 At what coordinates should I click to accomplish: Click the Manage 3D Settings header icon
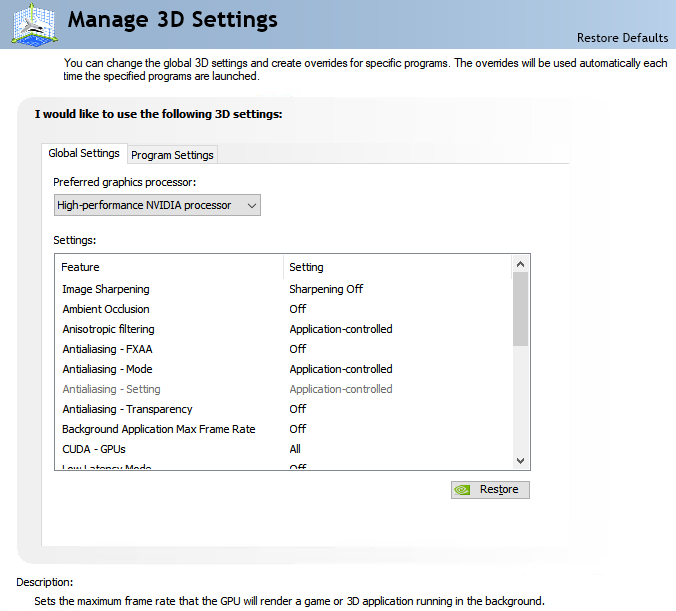tap(34, 24)
